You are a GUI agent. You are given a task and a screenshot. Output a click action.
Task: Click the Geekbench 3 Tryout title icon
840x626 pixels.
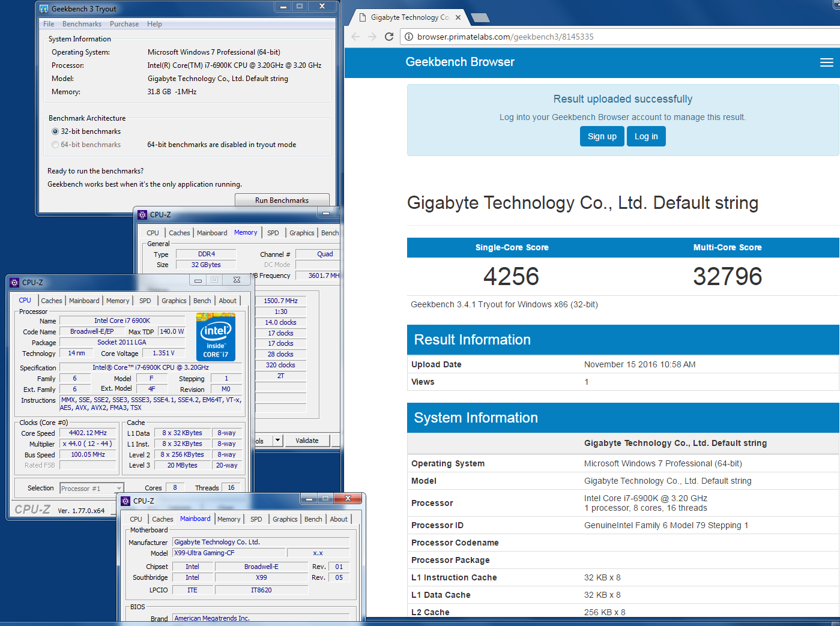click(x=44, y=9)
